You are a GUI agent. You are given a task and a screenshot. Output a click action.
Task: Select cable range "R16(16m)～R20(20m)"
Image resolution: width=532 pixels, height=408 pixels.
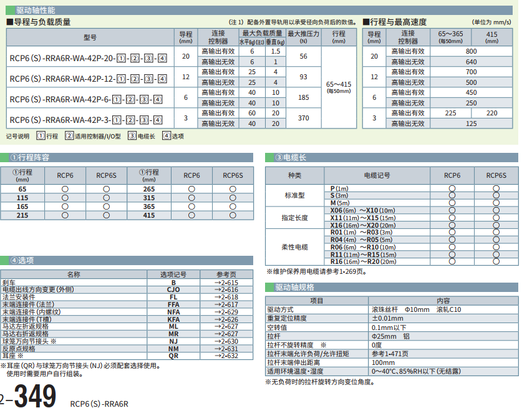point(364,261)
